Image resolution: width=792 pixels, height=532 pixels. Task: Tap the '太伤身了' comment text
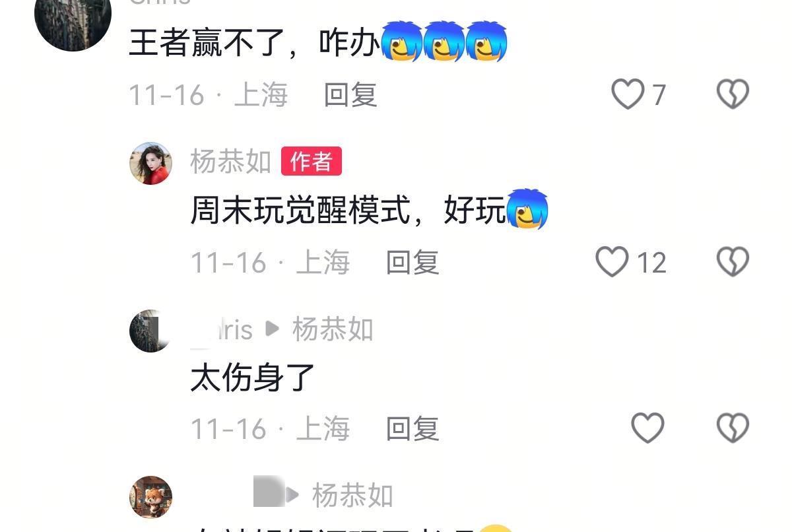tap(253, 378)
